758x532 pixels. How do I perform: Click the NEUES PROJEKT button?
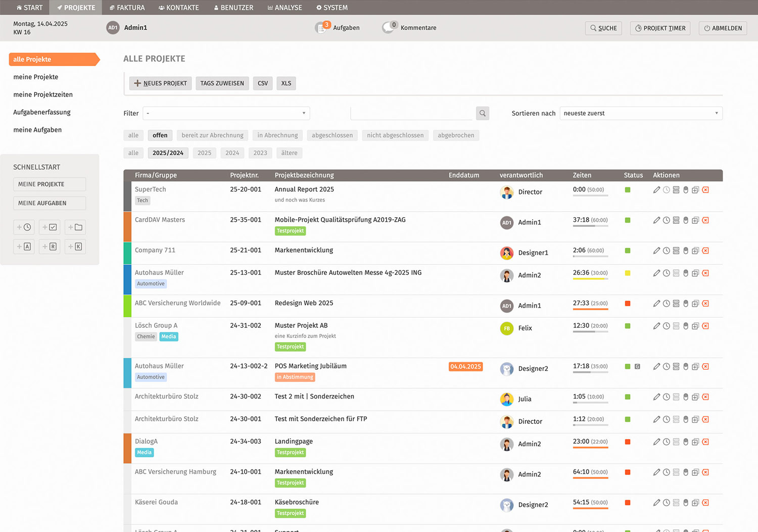(x=160, y=83)
